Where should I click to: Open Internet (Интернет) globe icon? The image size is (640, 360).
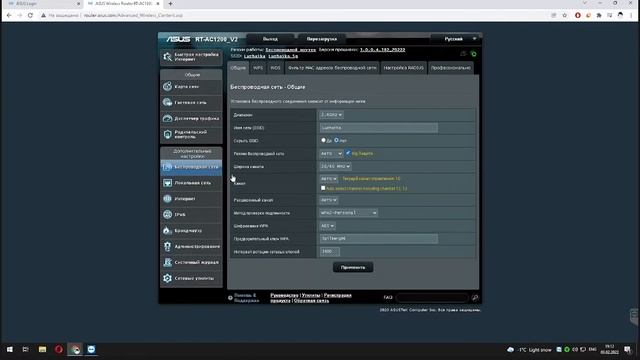(x=167, y=199)
